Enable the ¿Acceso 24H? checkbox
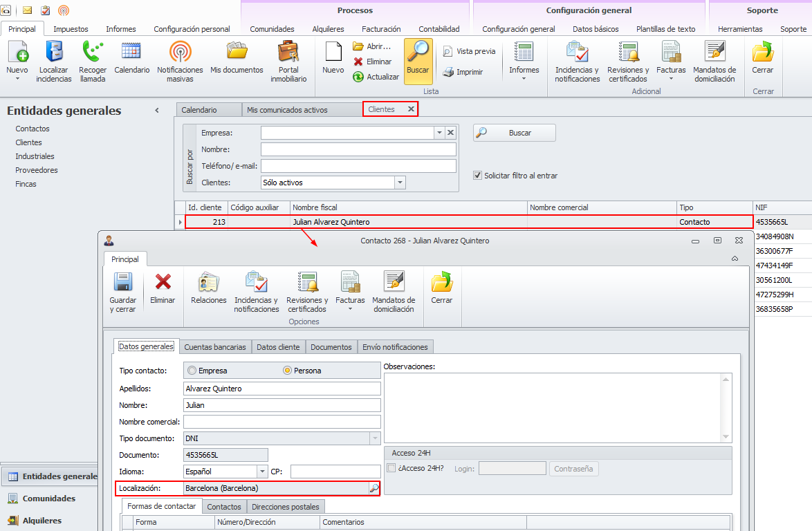 391,469
